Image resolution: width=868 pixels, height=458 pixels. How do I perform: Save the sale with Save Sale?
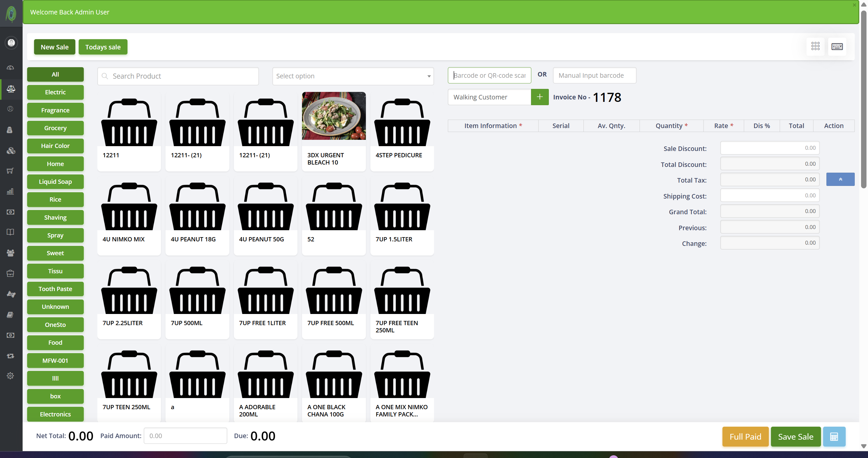(796, 436)
